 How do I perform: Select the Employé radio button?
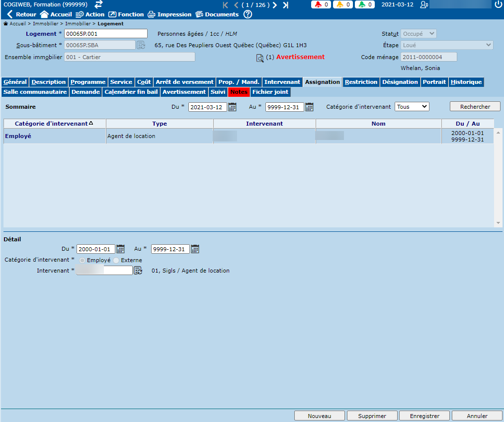(x=83, y=260)
